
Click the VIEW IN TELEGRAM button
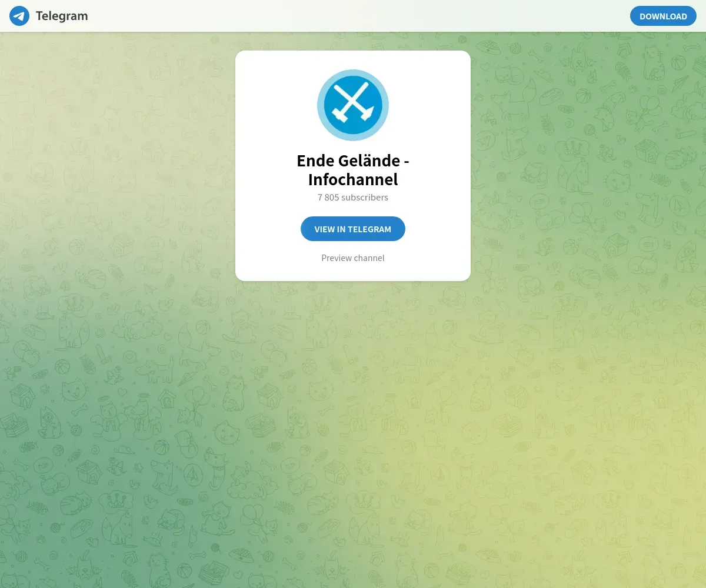353,229
